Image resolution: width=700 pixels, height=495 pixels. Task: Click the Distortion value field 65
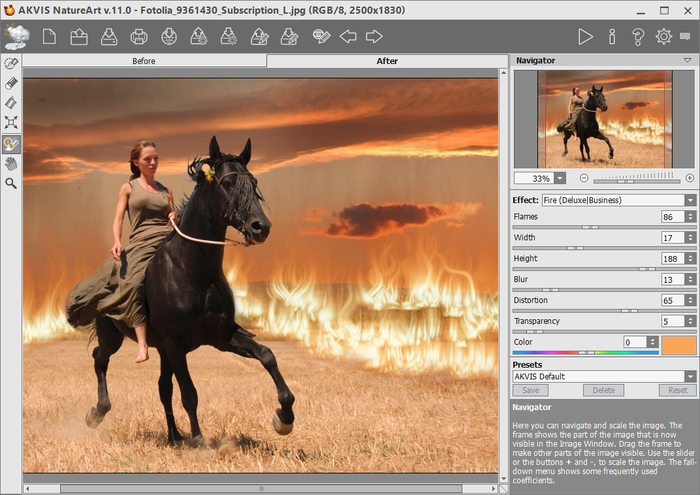[x=672, y=300]
